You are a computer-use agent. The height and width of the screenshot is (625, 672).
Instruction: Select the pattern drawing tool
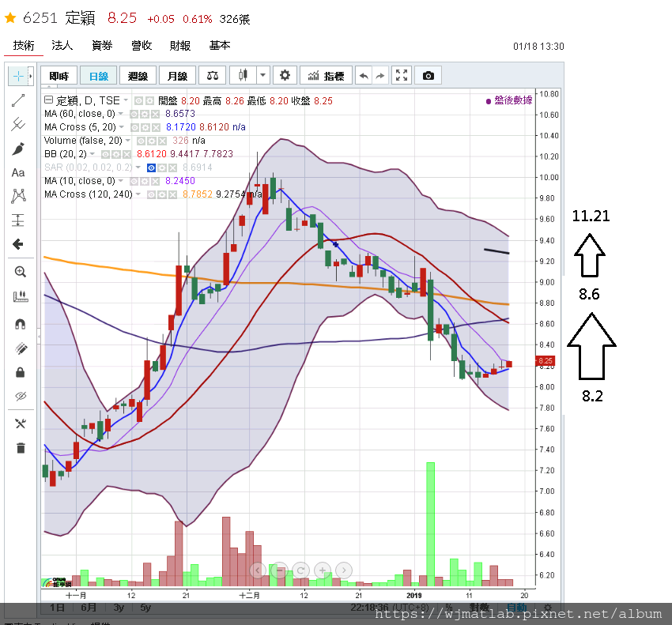coord(18,196)
